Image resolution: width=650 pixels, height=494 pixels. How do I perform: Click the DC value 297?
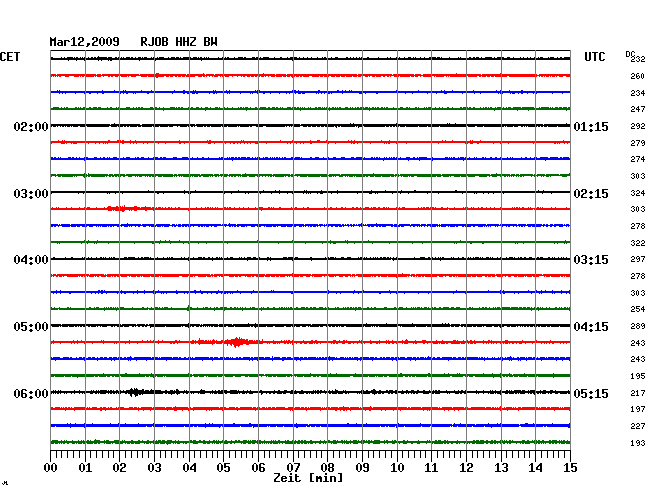point(638,259)
